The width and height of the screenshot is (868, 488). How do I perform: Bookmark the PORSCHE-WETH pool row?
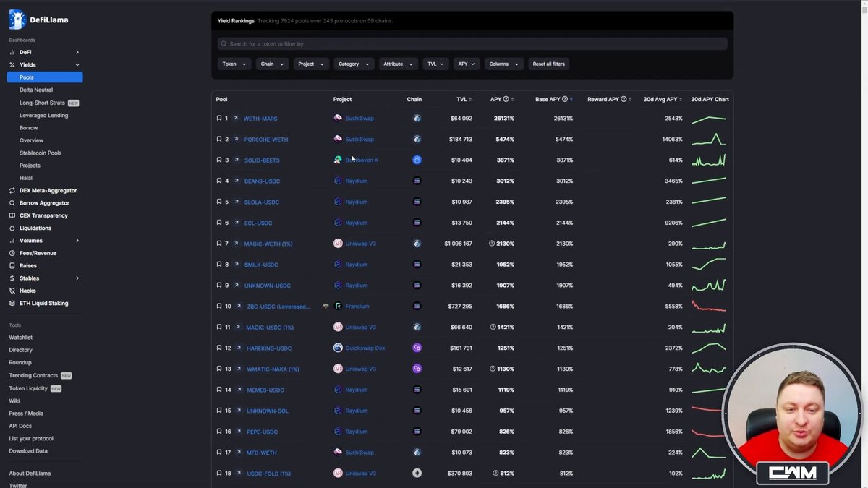pyautogui.click(x=219, y=139)
